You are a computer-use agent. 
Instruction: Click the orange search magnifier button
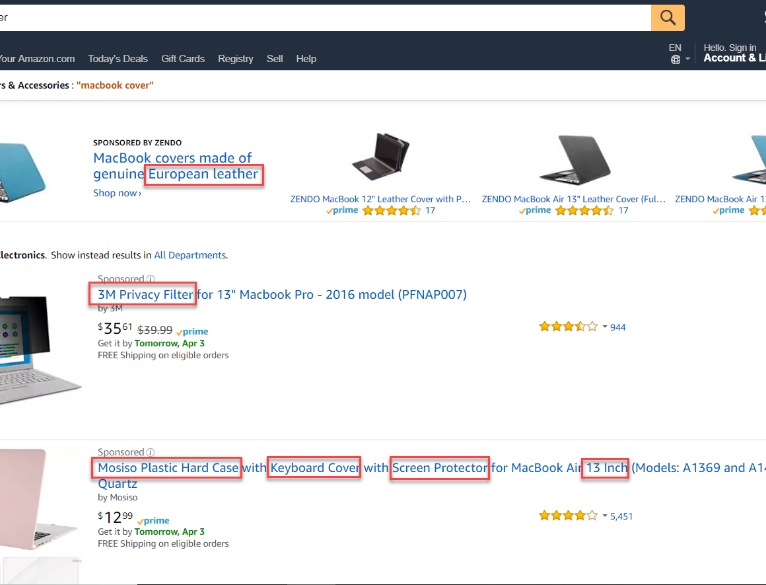(667, 17)
